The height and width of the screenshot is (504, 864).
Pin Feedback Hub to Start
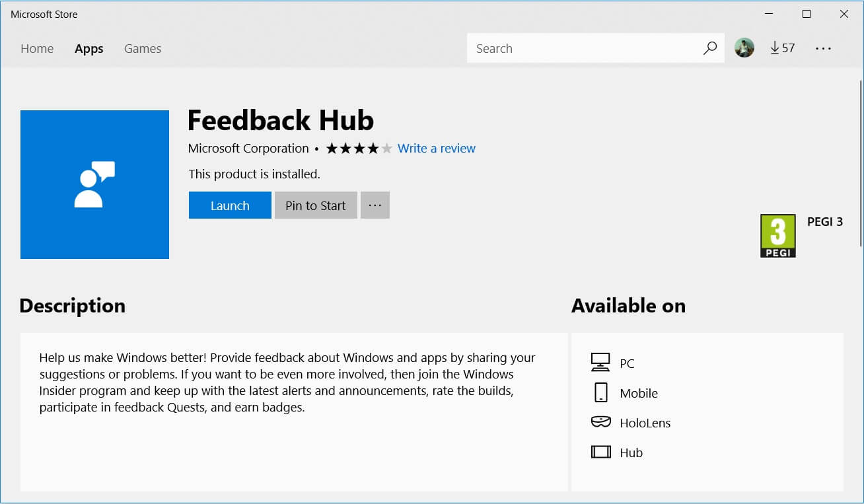(315, 205)
